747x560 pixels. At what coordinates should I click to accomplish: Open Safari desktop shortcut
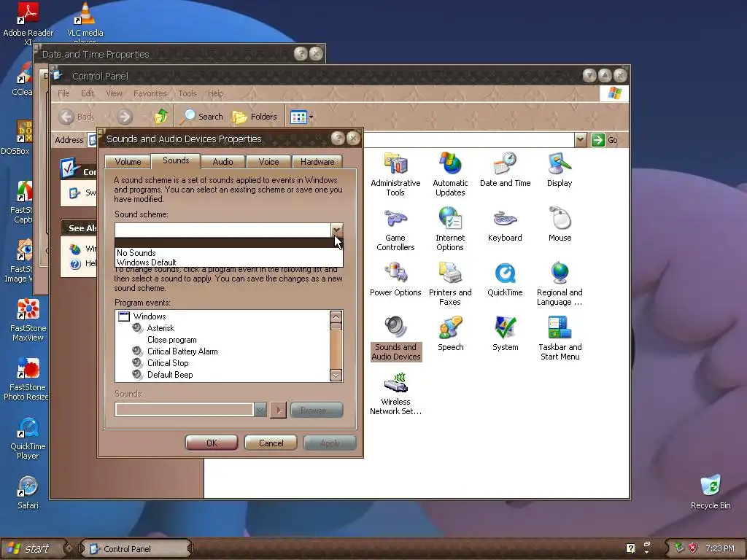click(28, 492)
